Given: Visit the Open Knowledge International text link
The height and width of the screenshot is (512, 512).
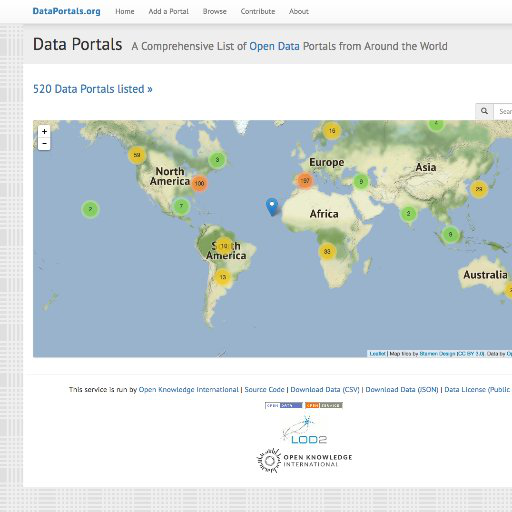Looking at the screenshot, I should click(x=189, y=389).
